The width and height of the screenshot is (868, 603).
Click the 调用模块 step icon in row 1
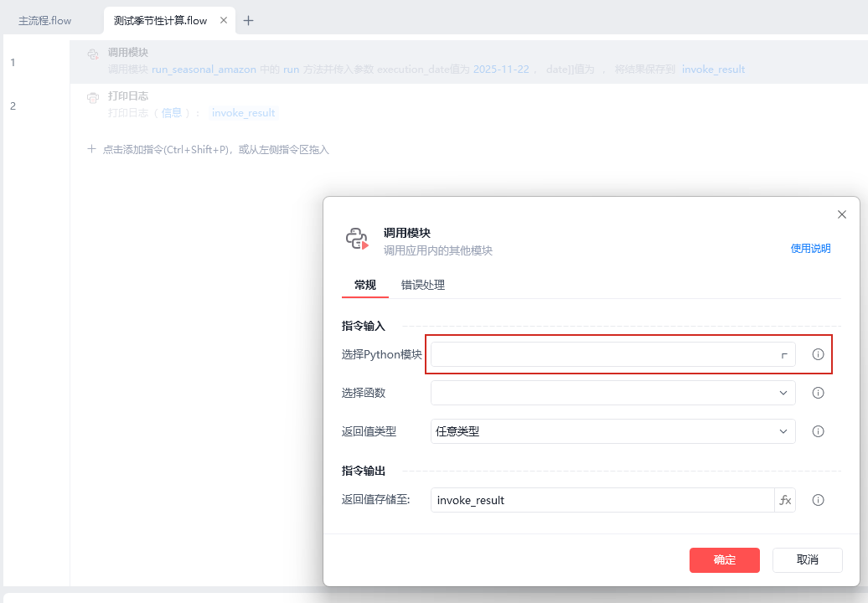(x=93, y=54)
